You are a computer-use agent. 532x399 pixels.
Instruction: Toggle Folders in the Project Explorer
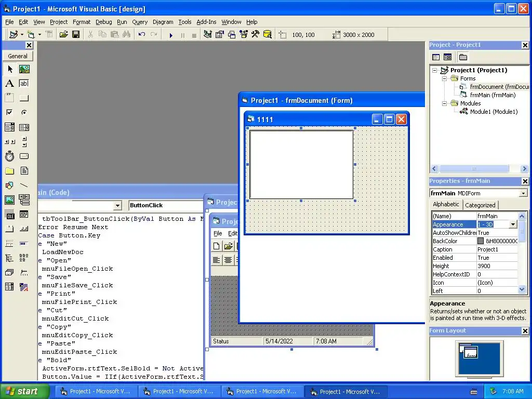point(463,57)
